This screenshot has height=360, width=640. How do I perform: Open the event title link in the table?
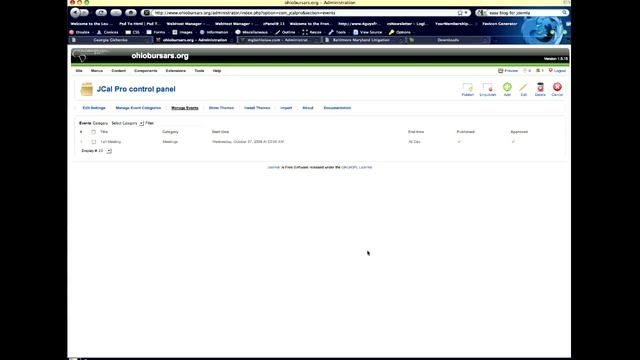coord(111,142)
